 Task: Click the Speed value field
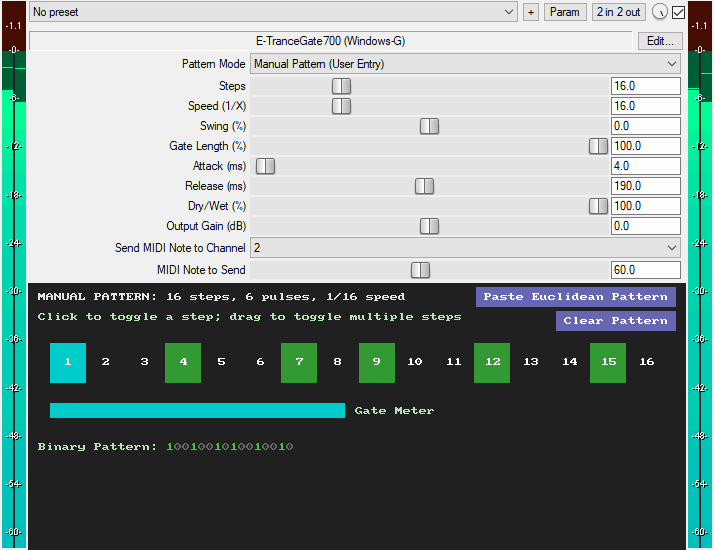[646, 106]
